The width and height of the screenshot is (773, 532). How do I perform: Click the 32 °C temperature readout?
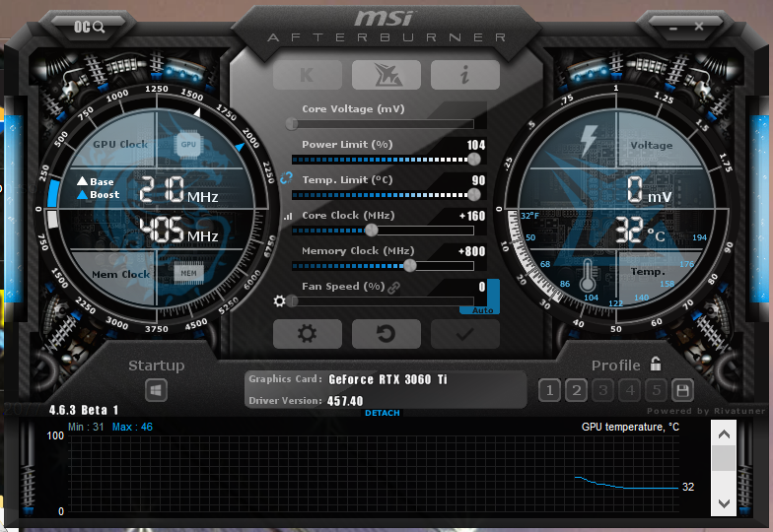[640, 231]
